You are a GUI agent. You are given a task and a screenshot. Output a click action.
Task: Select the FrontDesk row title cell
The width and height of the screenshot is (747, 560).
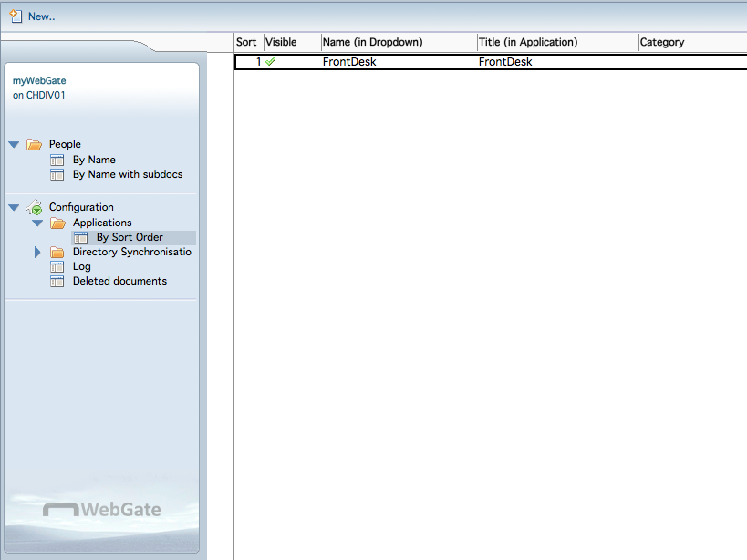505,62
